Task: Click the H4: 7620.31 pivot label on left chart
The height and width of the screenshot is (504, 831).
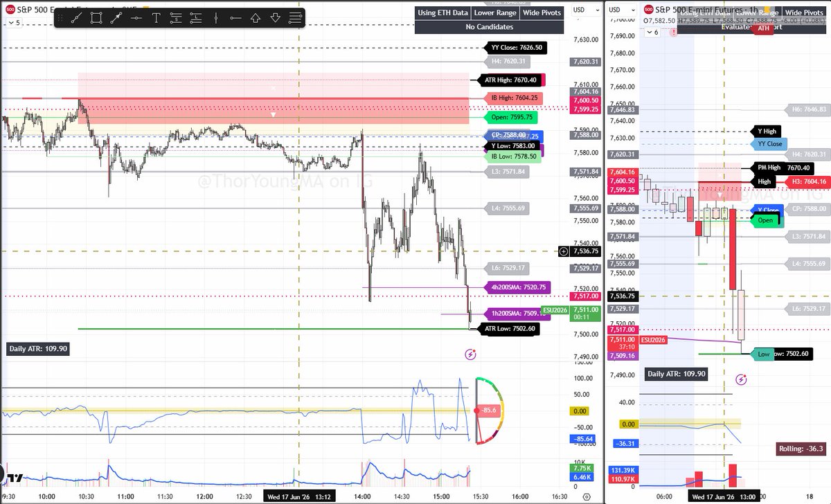Action: [x=507, y=62]
